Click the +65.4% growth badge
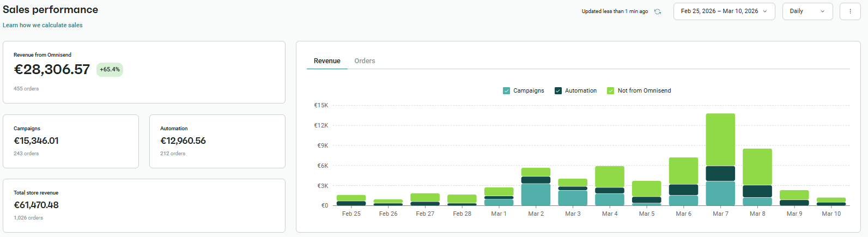The image size is (868, 237). [110, 70]
